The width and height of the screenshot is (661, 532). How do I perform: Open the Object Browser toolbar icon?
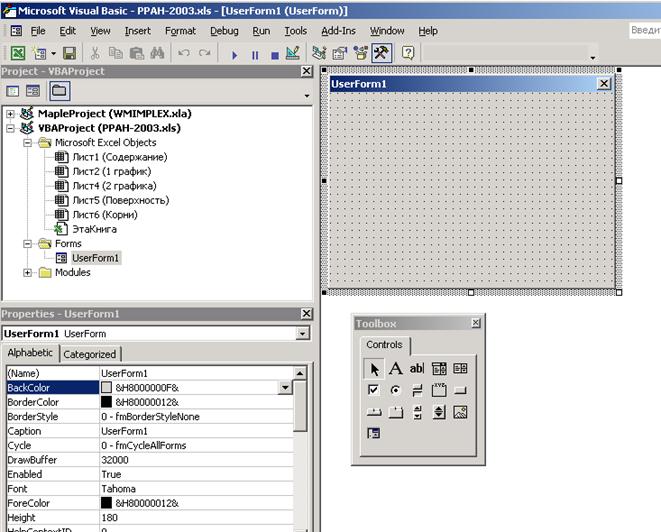(360, 53)
